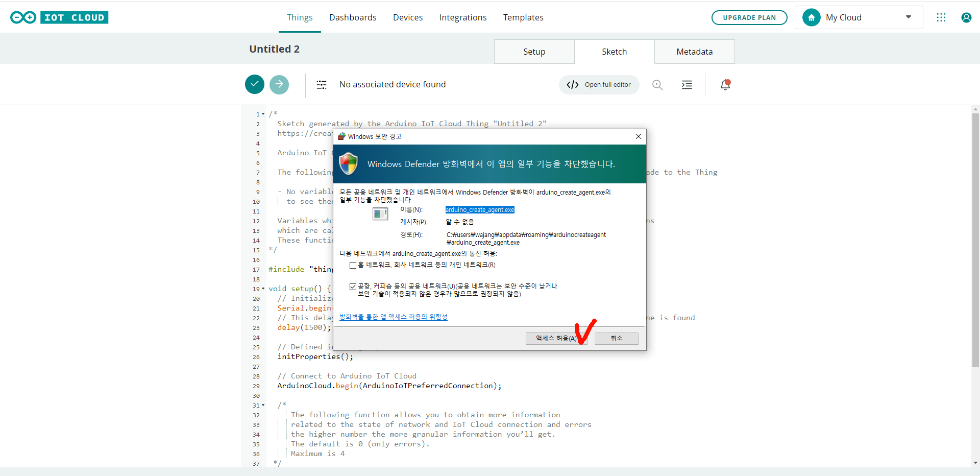Image resolution: width=980 pixels, height=476 pixels.
Task: Click the 'Maximum is 4' comment line
Action: pos(317,454)
